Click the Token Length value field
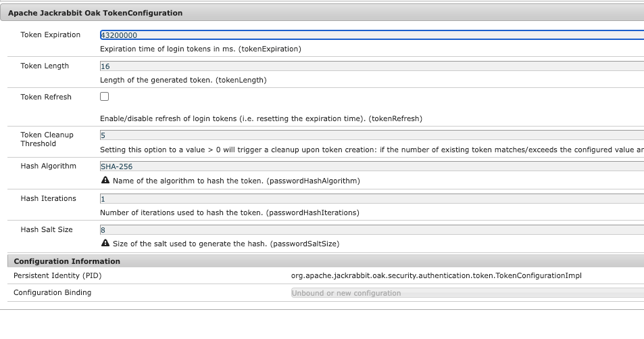Screen dimensions: 644x339 click(370, 66)
